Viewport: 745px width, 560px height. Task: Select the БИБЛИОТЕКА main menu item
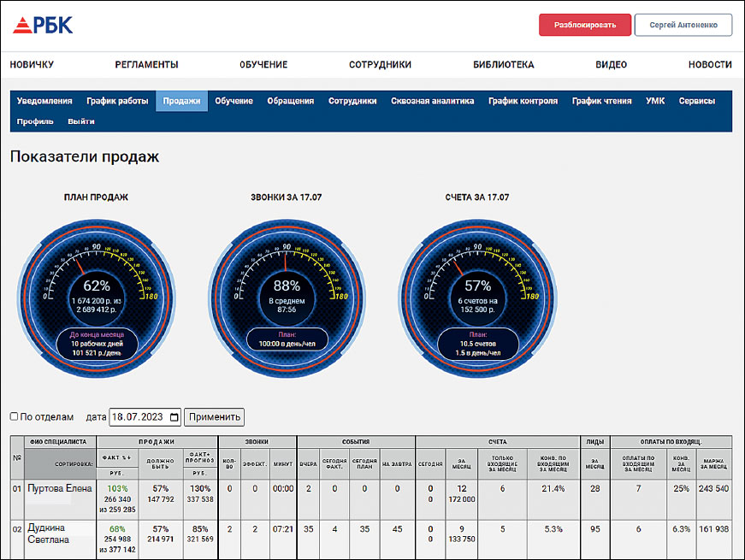pos(503,65)
